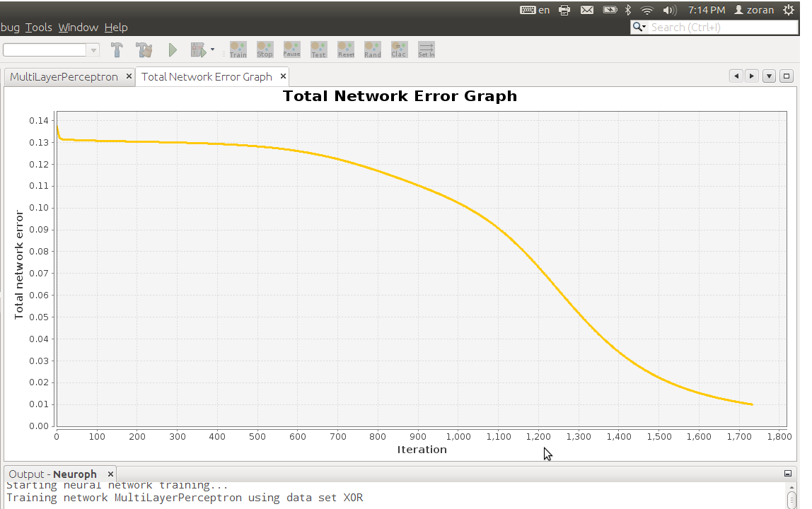This screenshot has width=812, height=509.
Task: Click the 'Total network error' axis label
Action: 18,264
